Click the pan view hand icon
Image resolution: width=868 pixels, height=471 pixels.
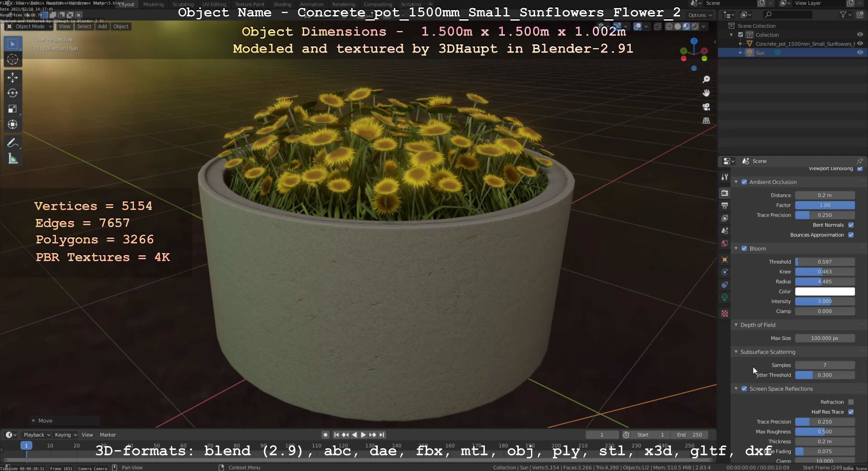pyautogui.click(x=706, y=93)
